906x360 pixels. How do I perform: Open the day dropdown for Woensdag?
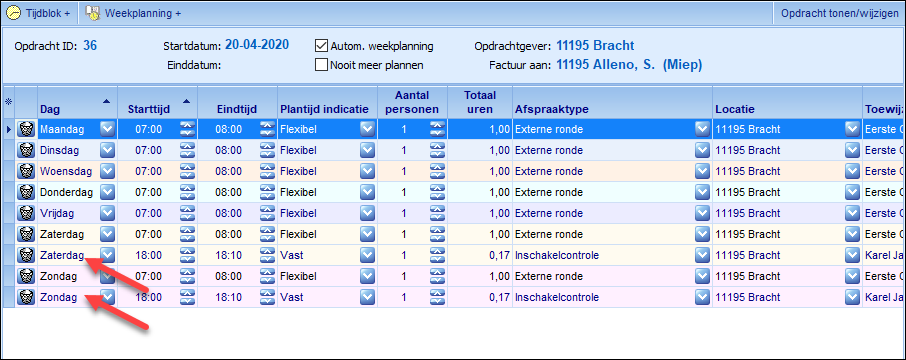pos(107,171)
